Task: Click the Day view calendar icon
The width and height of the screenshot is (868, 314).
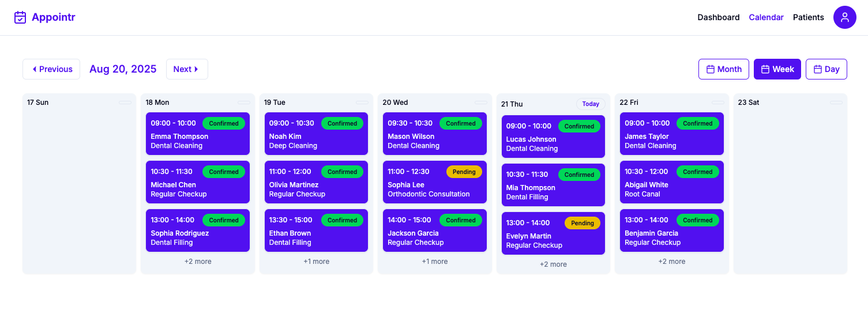Action: click(x=817, y=69)
